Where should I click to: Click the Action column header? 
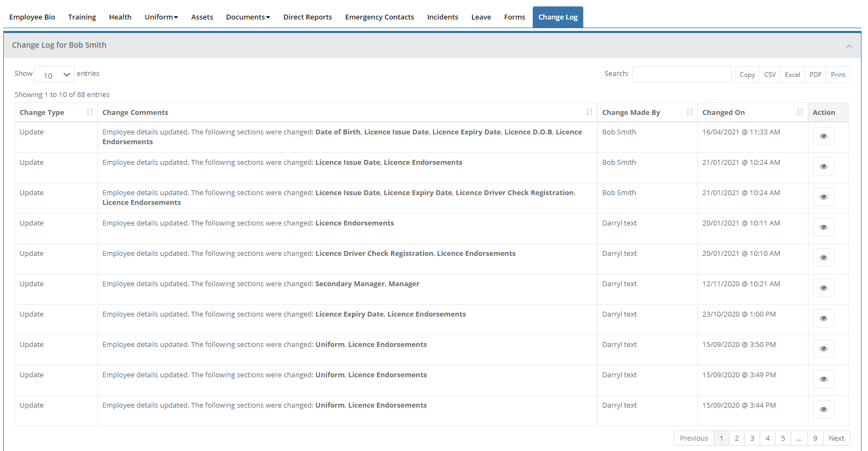(828, 112)
